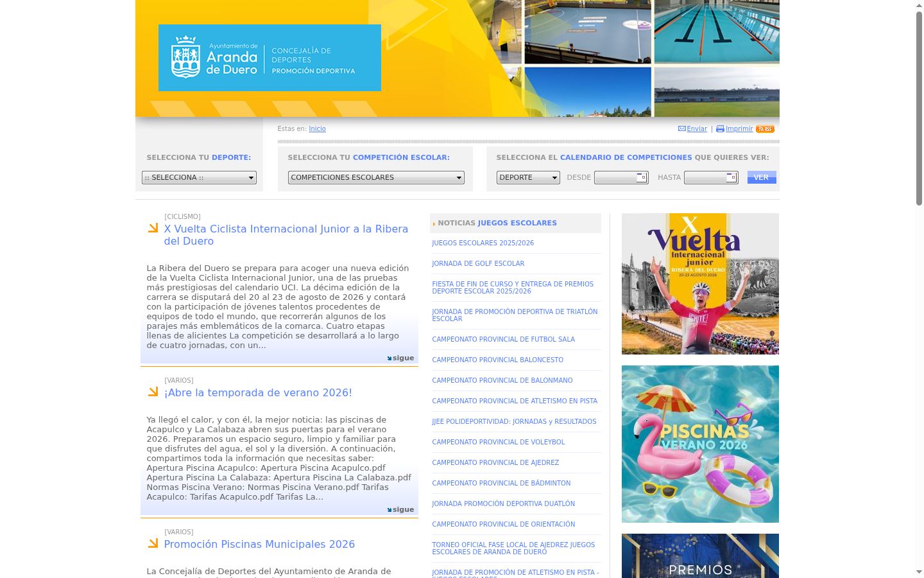Click the scrollbar up arrow
924x578 pixels.
pos(919,5)
